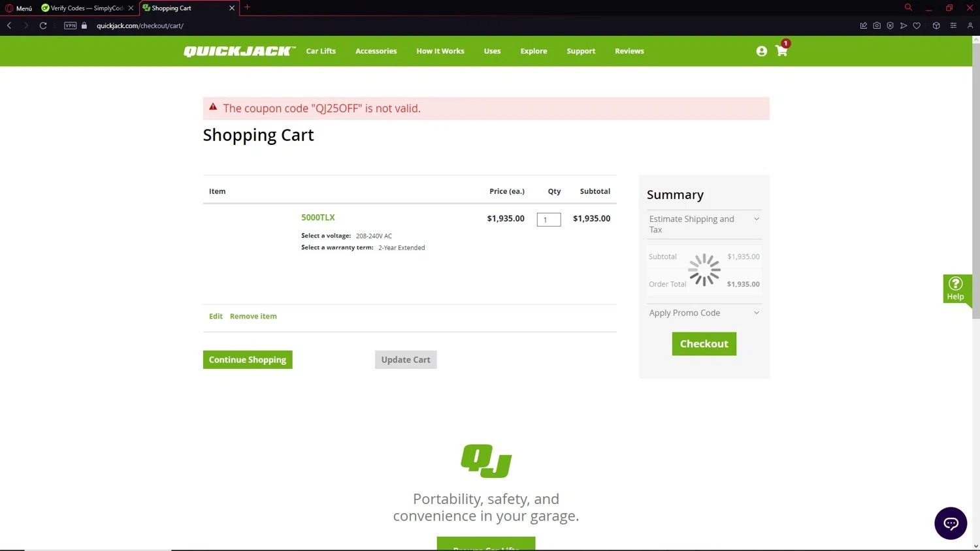Click the address bar URL quickjack.com/checkout/cart/

click(x=140, y=25)
